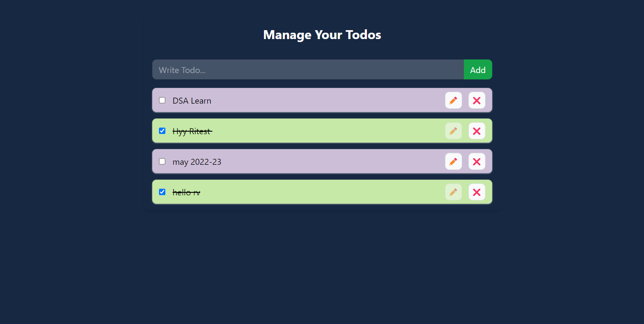Click the blank page area below the todo list

tap(322, 268)
